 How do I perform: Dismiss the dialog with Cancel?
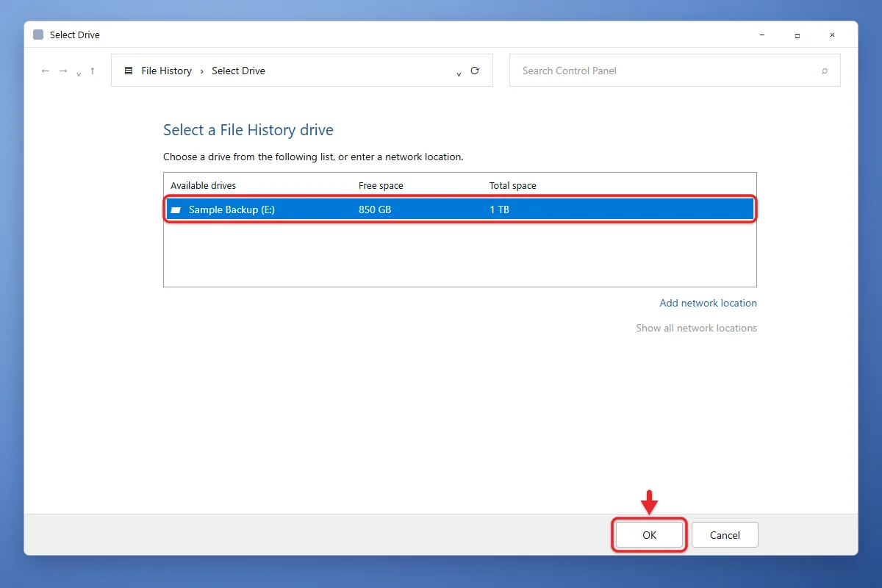click(x=725, y=535)
